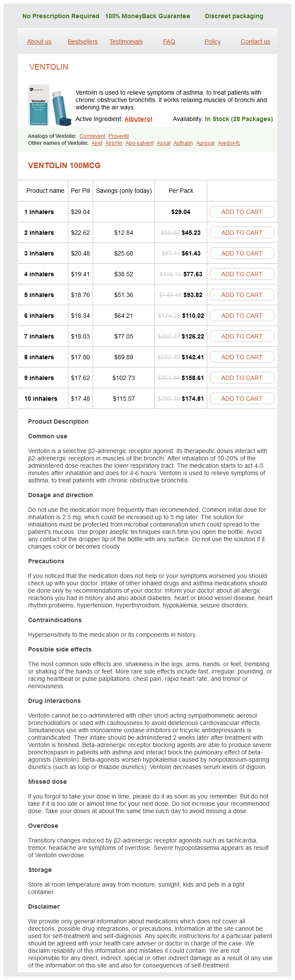Add 10 inhalers pack to cart
Viewport: 295px width, 980px height.
(x=242, y=399)
